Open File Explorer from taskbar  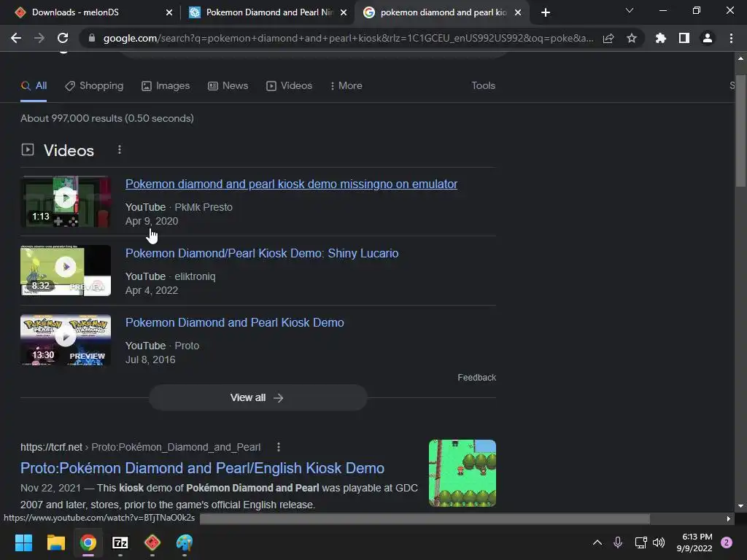(x=55, y=542)
